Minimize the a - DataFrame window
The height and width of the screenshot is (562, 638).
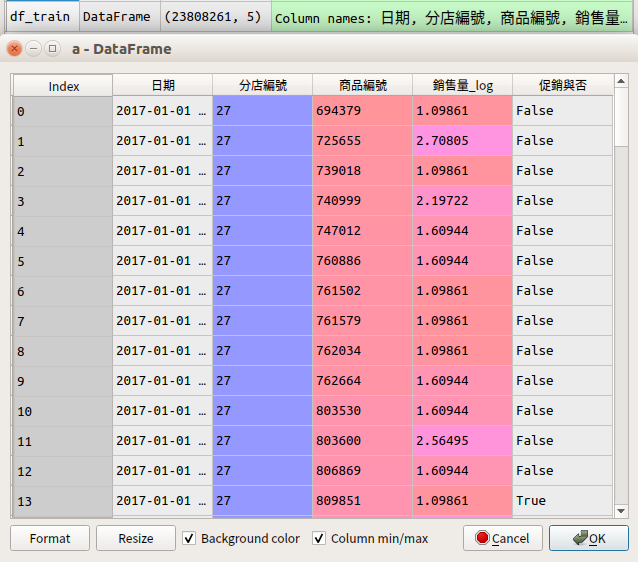pos(33,49)
